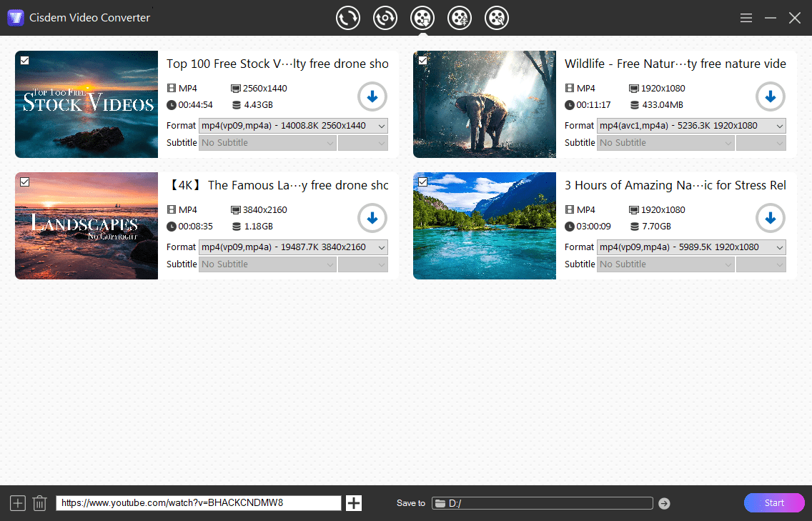Open format dropdown showing 14008.8K 2560x1440

click(x=293, y=126)
